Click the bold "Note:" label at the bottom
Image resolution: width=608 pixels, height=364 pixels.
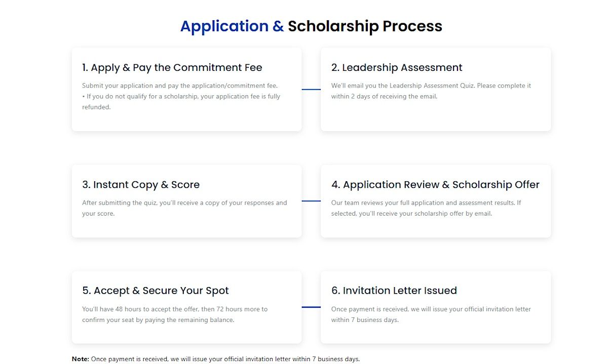[81, 359]
